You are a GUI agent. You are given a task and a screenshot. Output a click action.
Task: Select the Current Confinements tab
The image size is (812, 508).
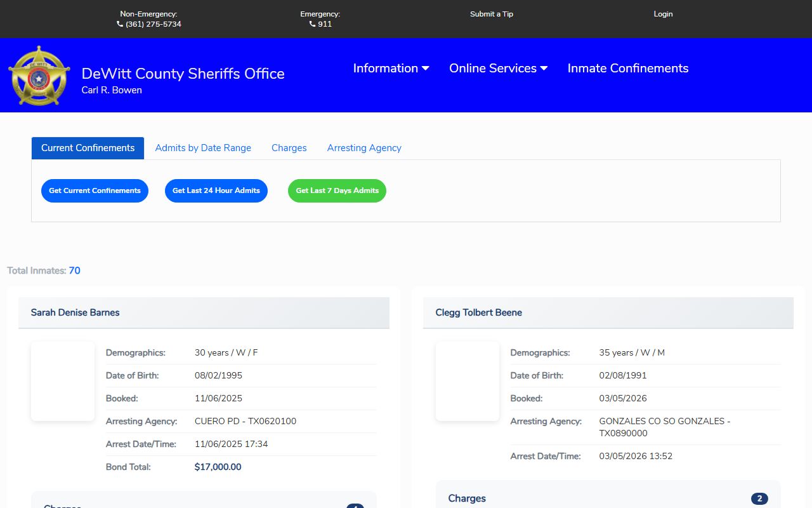[88, 148]
